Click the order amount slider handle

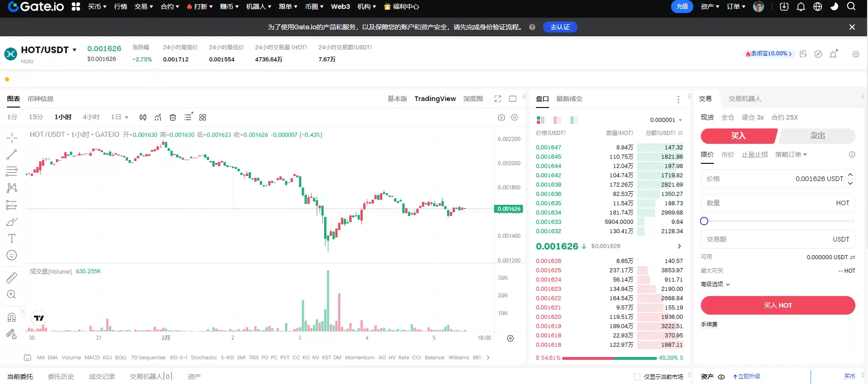(704, 221)
